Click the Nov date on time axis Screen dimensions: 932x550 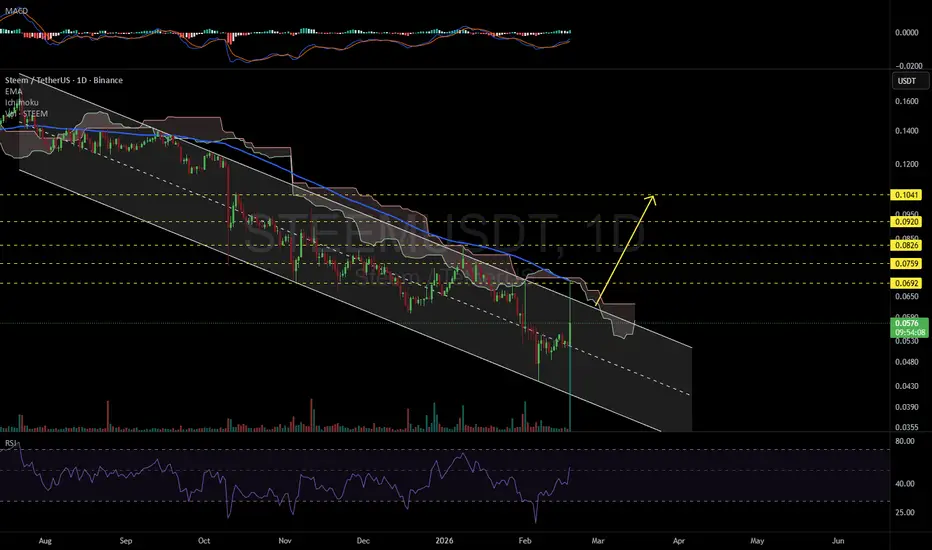[x=285, y=541]
